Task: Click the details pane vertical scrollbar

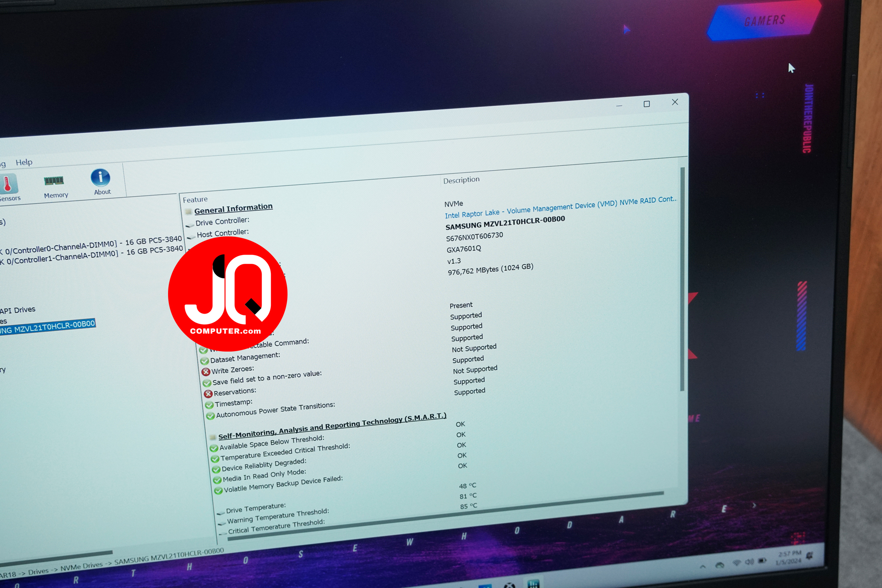Action: 682,279
